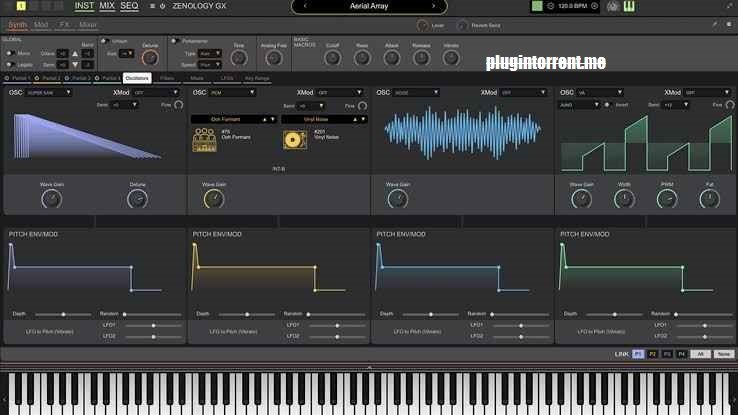Screen dimensions: 738x415
Task: Toggle Partial 1 power button
Action: [x=7, y=78]
